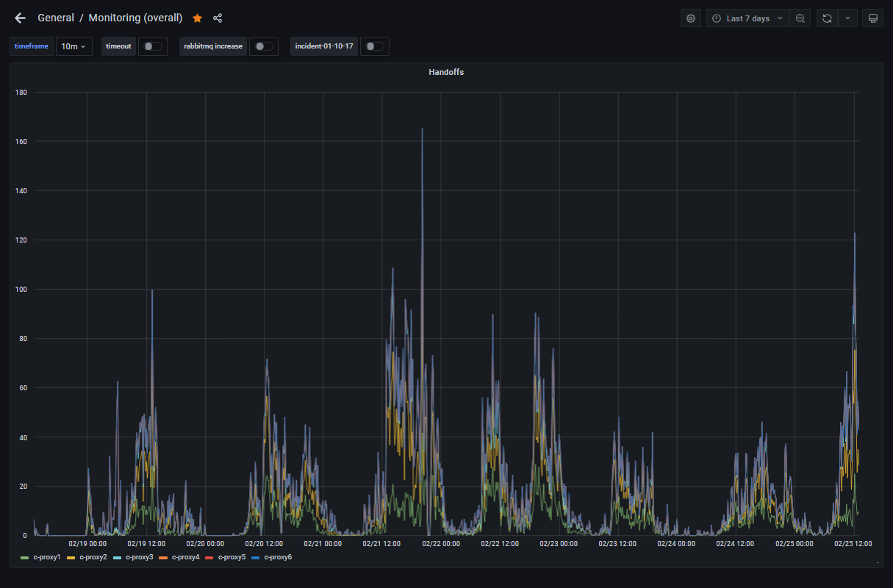The height and width of the screenshot is (588, 893).
Task: Open the 10m timeframe dropdown
Action: coord(73,46)
